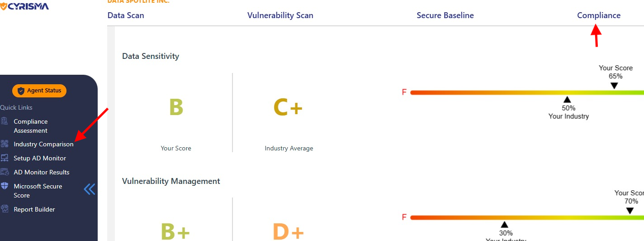Click the Industry Comparison sidebar icon
Viewport: 644px width, 241px height.
point(5,144)
